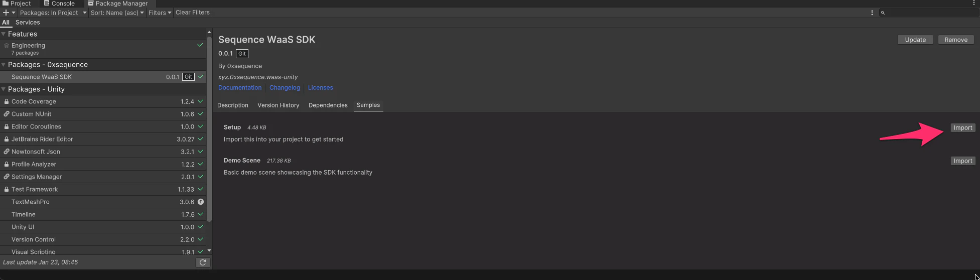Click the link icon beside Settings Manager
This screenshot has width=980, height=280.
(x=7, y=177)
